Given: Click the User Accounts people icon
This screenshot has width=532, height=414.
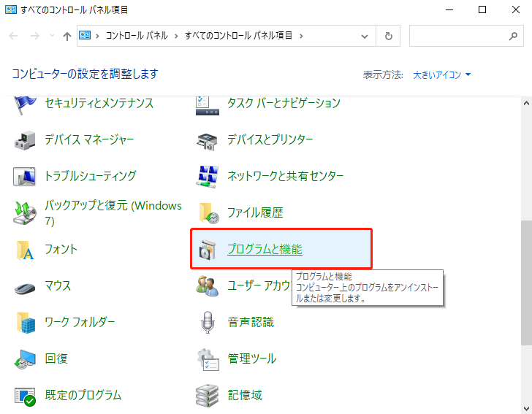Looking at the screenshot, I should point(208,285).
